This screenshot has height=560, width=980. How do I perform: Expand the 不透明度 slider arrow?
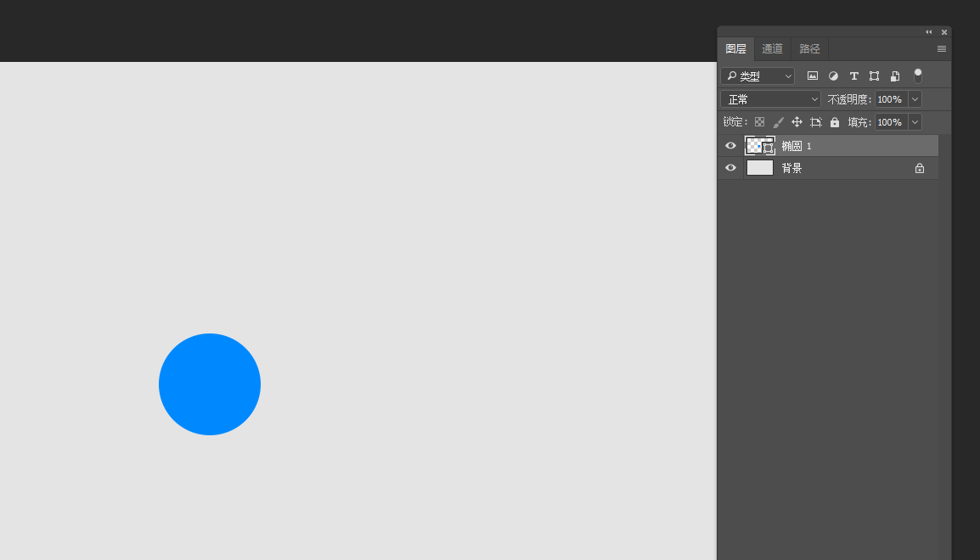click(915, 99)
